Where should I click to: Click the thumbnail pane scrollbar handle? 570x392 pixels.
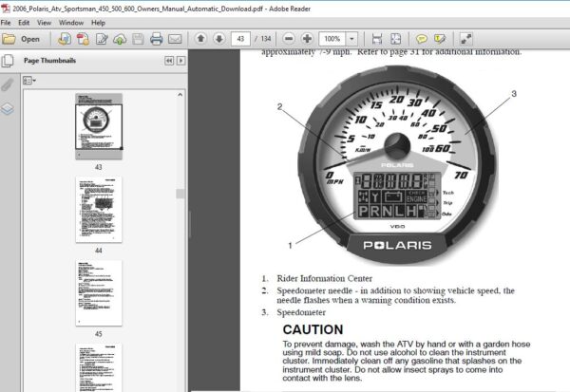point(180,194)
